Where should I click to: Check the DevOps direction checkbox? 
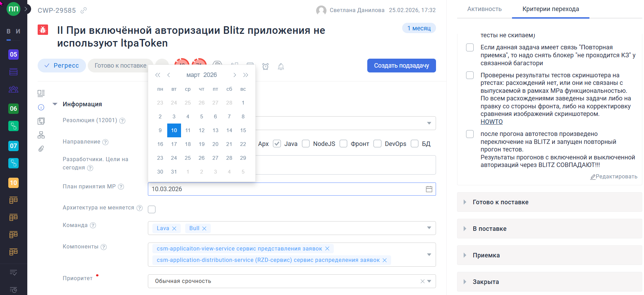pyautogui.click(x=378, y=144)
